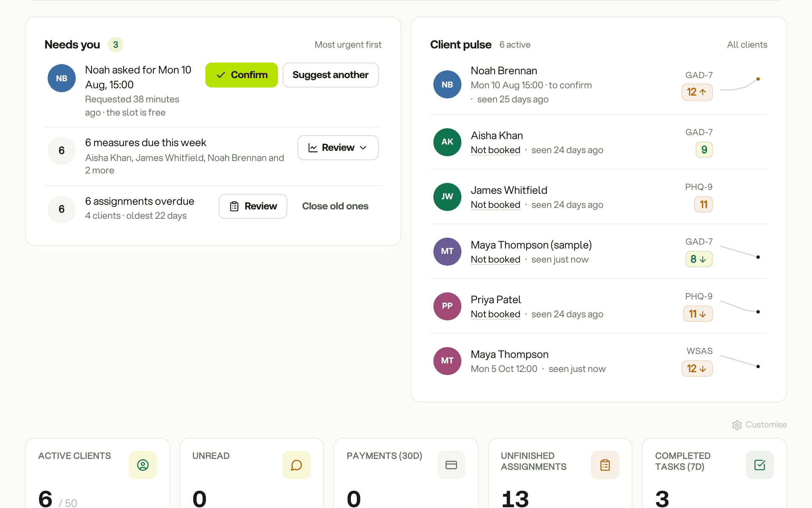Click Noah Brennan's GAD-7 score 12 badge
The height and width of the screenshot is (508, 812).
[697, 92]
